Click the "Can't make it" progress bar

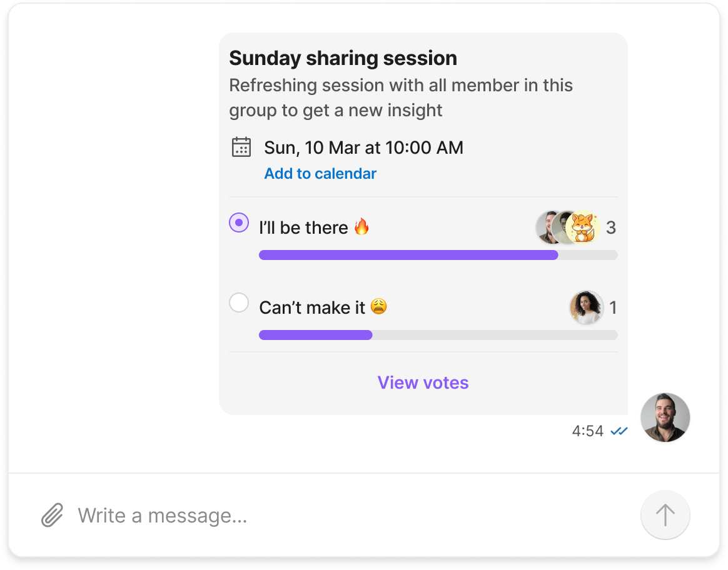click(438, 335)
